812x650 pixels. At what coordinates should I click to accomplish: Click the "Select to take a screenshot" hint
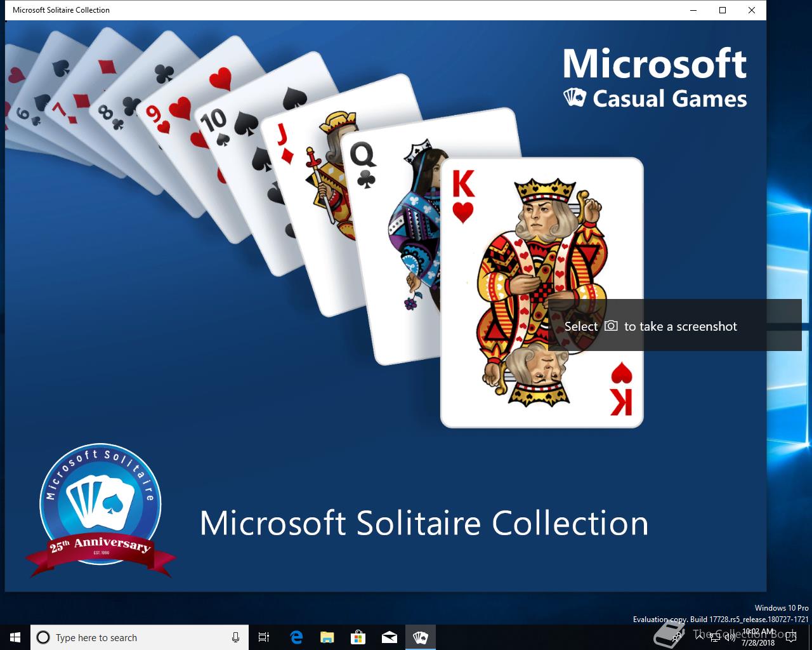675,325
